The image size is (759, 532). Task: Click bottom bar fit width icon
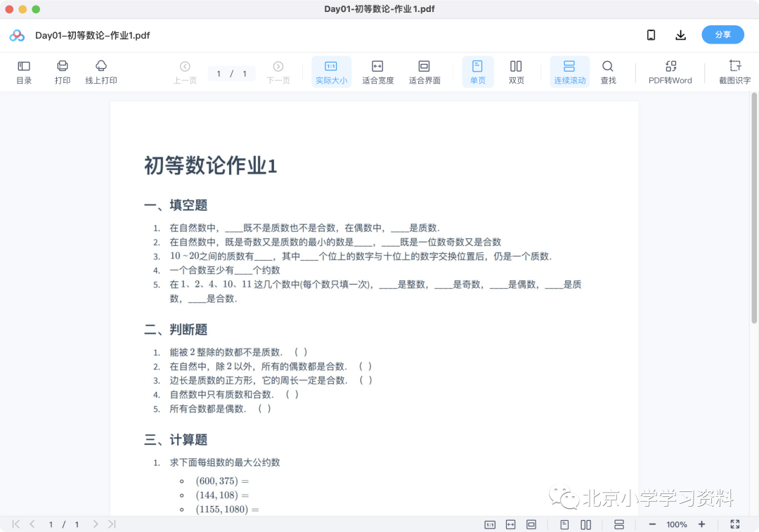coord(511,525)
